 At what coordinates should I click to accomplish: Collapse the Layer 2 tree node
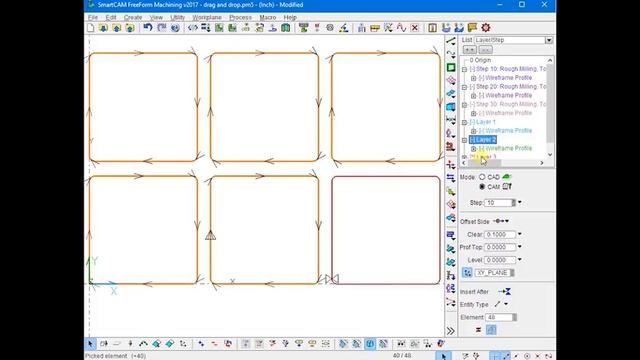coord(464,140)
